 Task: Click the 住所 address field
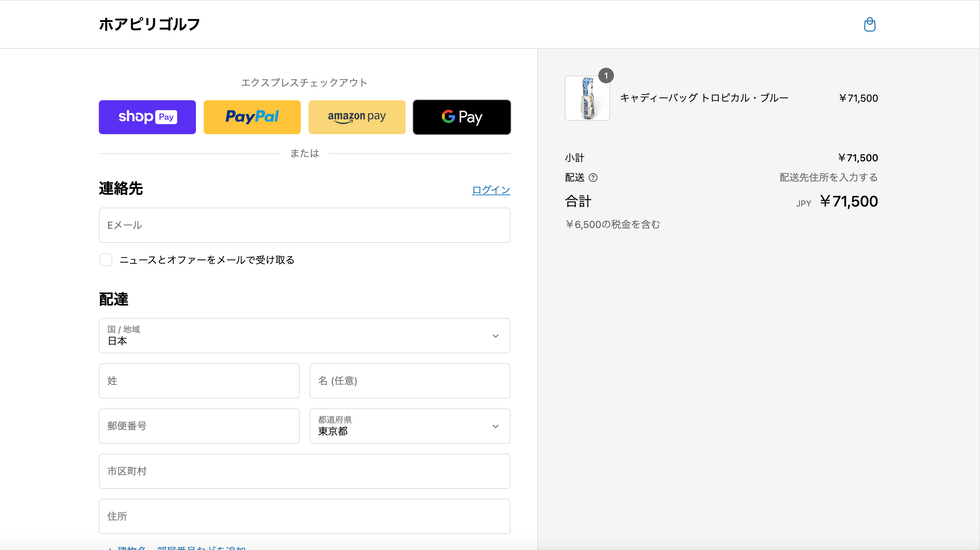(x=304, y=516)
